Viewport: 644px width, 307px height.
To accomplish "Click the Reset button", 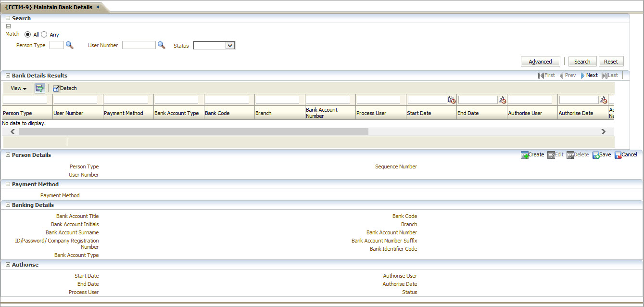I will pos(611,62).
